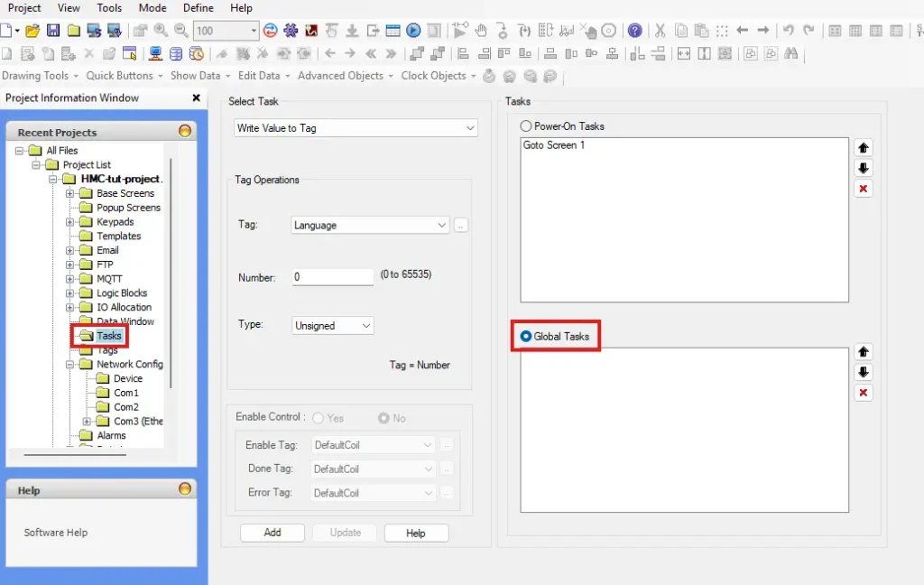Click the Help button near Update
924x585 pixels.
[416, 533]
